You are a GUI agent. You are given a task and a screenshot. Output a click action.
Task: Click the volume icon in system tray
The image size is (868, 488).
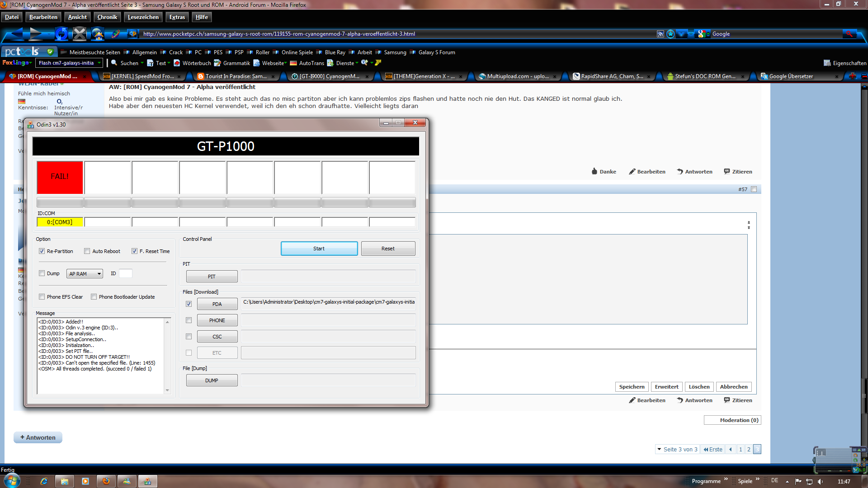pos(820,482)
